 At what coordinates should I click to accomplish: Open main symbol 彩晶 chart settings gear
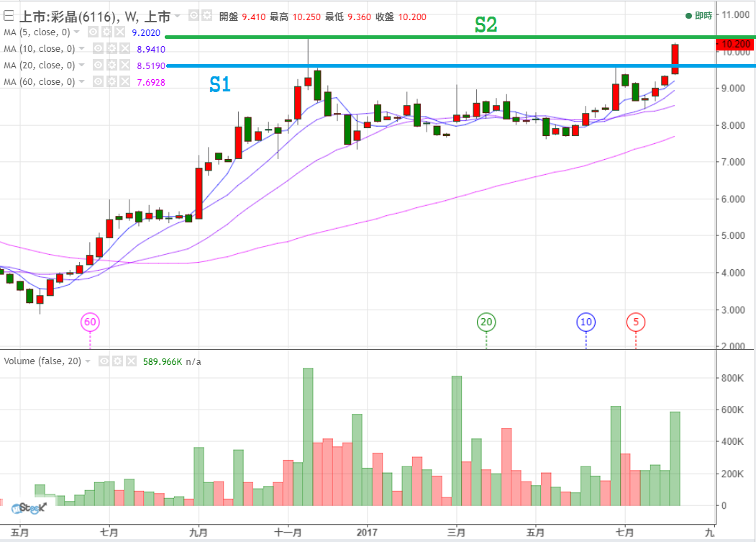point(207,15)
